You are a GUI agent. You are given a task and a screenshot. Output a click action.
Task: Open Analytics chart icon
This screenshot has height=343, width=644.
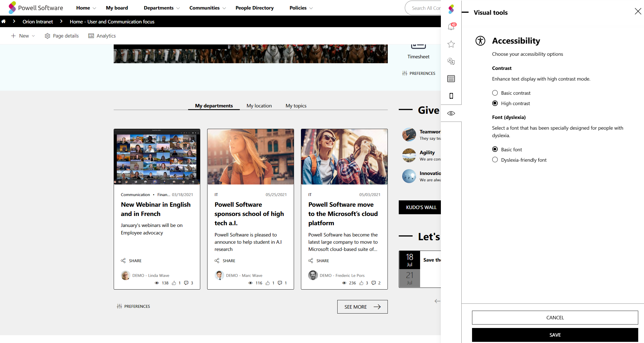[91, 36]
